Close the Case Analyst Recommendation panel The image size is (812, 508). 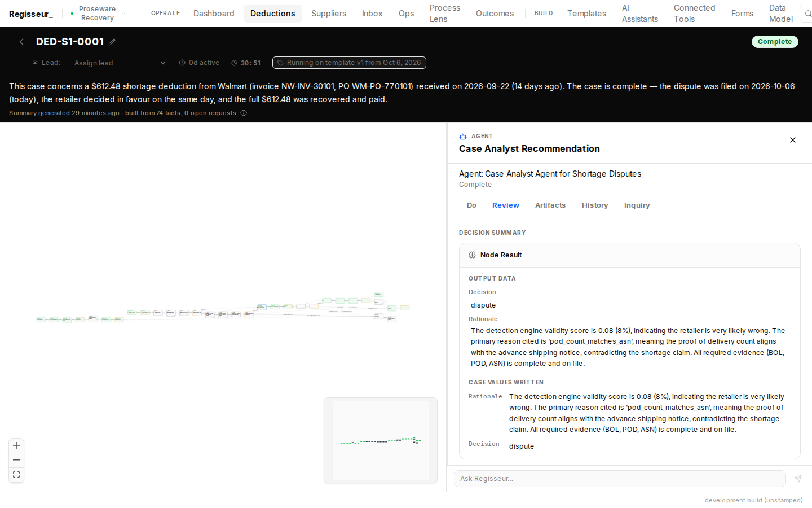pyautogui.click(x=793, y=140)
